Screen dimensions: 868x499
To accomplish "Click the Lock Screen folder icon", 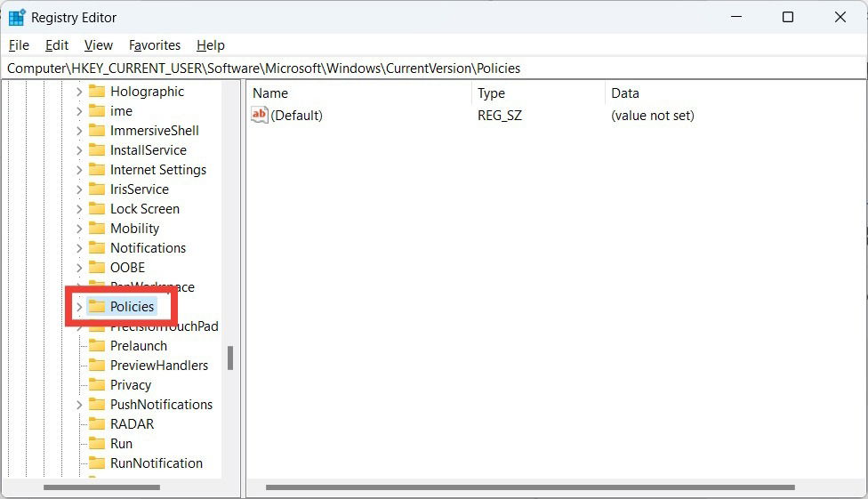I will pyautogui.click(x=97, y=208).
